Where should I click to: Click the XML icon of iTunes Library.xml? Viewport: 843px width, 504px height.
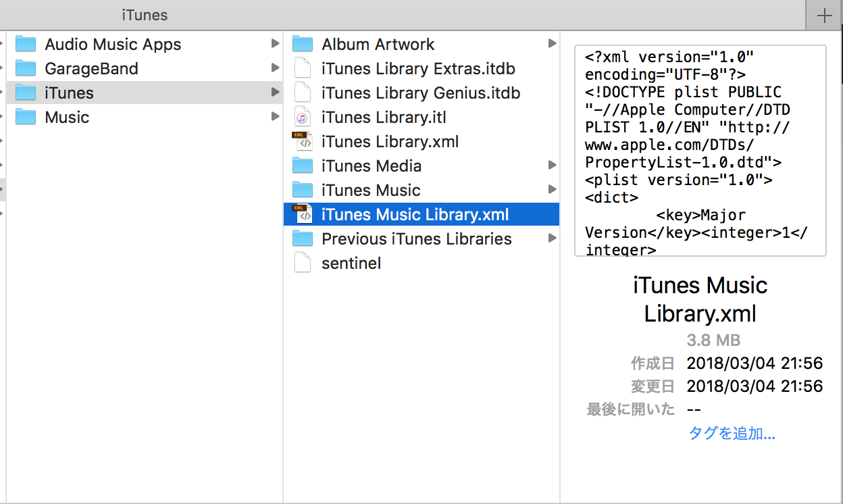303,141
